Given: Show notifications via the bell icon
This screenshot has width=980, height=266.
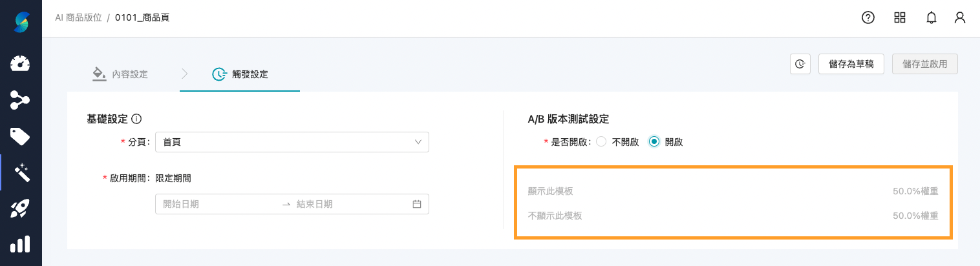Looking at the screenshot, I should point(932,18).
